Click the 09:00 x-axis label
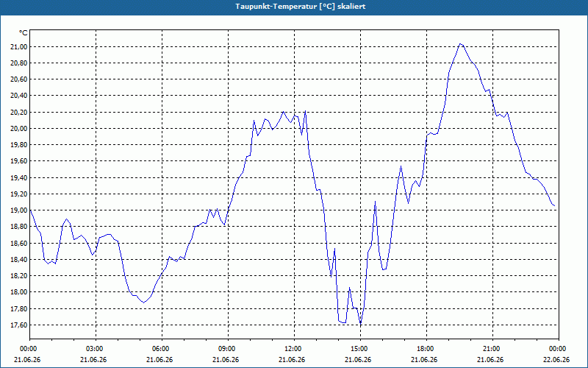 point(228,349)
